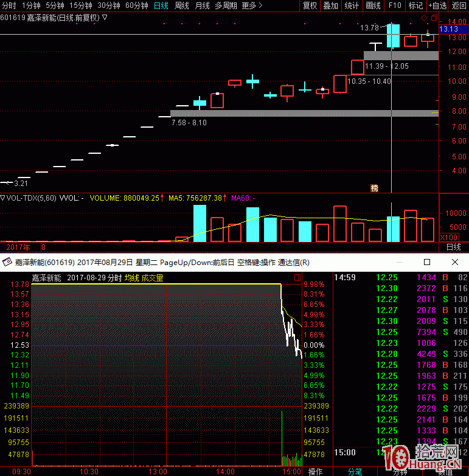Switch to the 分时 intraday view

(9, 5)
